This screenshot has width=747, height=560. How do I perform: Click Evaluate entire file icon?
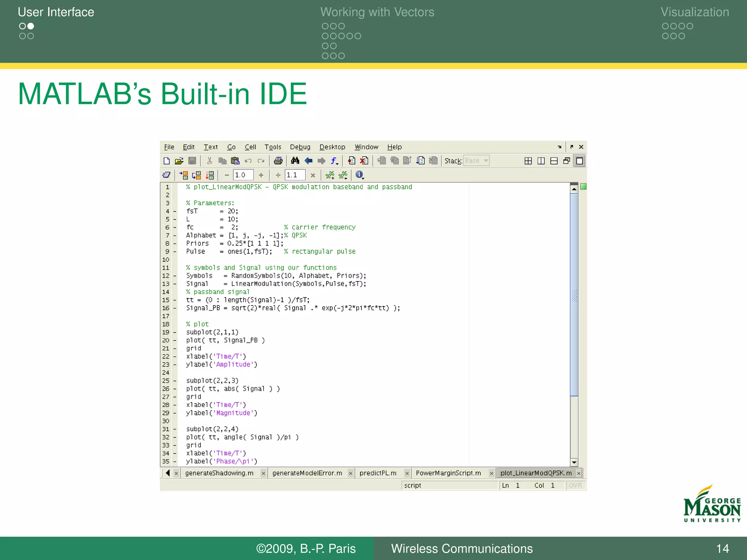(210, 175)
